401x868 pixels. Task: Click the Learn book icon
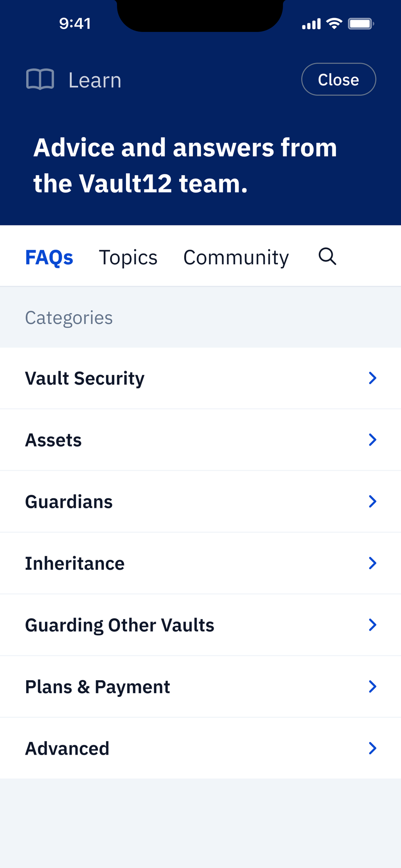pos(40,79)
